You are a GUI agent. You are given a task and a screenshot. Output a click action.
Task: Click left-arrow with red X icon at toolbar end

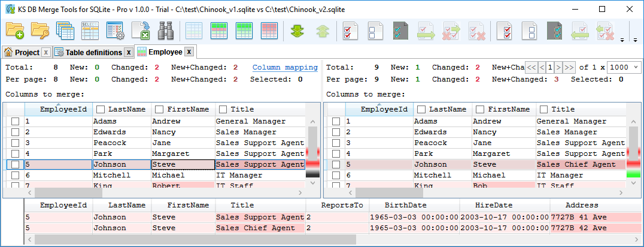pyautogui.click(x=605, y=31)
